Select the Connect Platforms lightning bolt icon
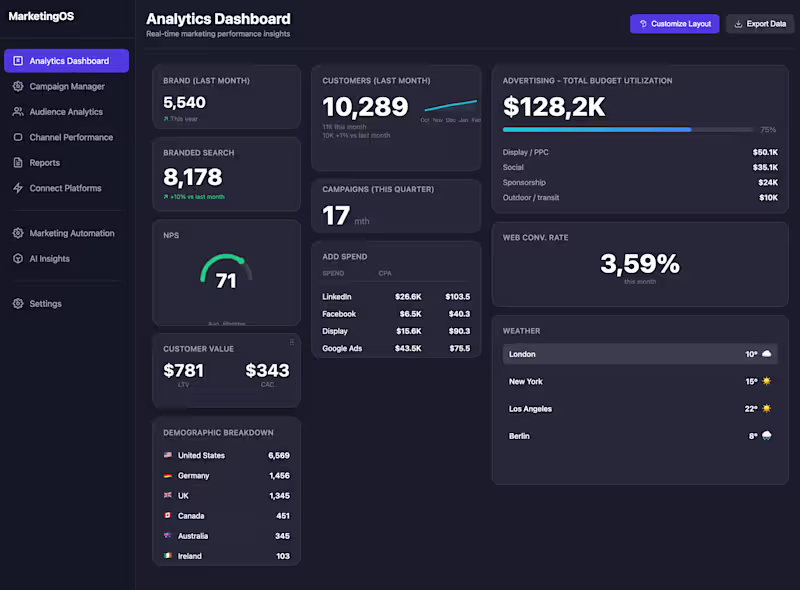Viewport: 800px width, 590px height. point(18,187)
